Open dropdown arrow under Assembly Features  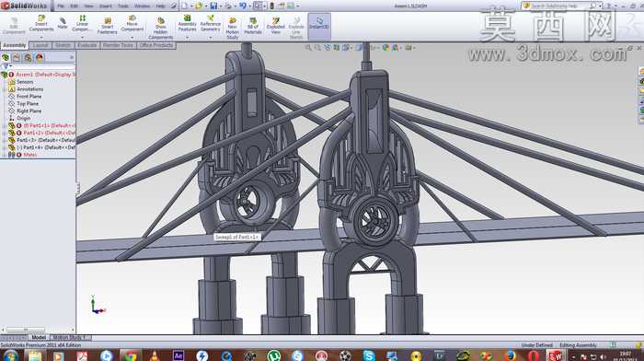coord(188,37)
